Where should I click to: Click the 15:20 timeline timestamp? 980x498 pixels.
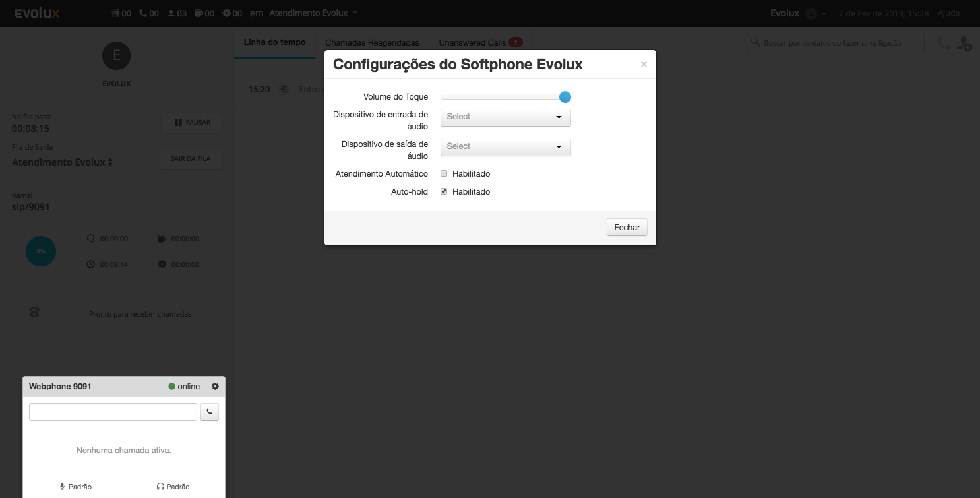(259, 89)
